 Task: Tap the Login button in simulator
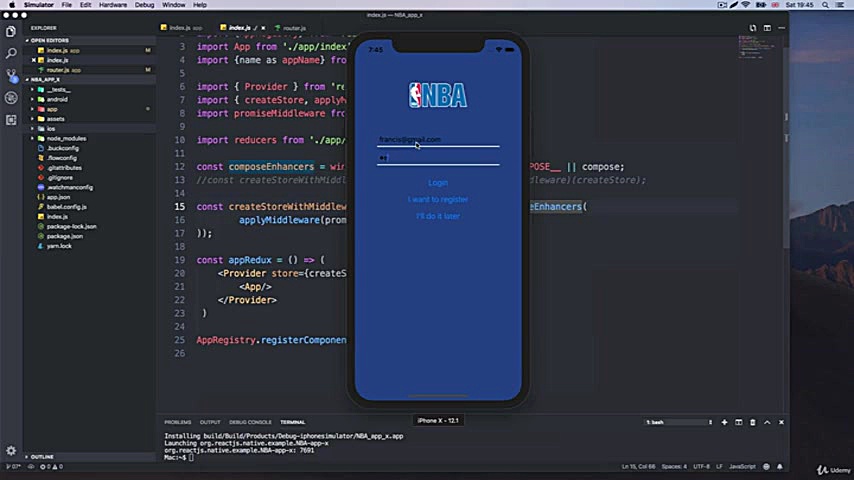click(438, 183)
